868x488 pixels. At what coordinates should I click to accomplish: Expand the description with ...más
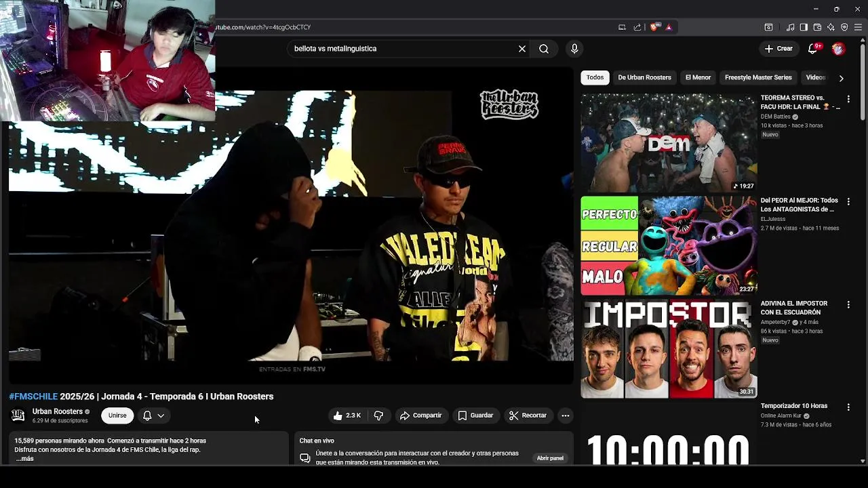tap(24, 459)
